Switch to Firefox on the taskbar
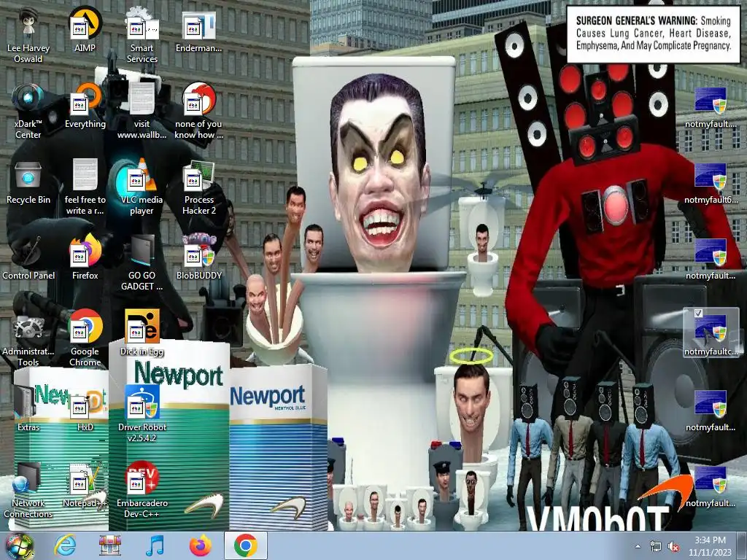 200,545
